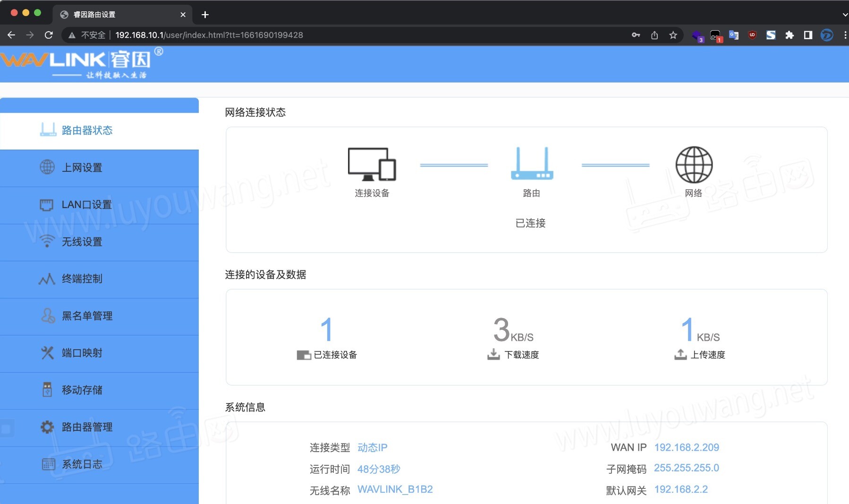Open the 路由器状态 status page
849x504 pixels.
click(x=86, y=130)
